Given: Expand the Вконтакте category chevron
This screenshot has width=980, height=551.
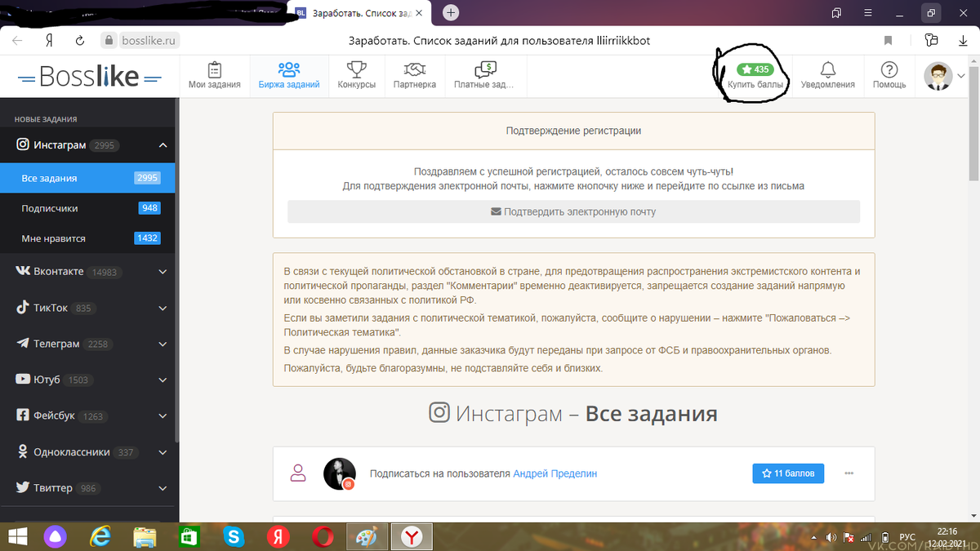Looking at the screenshot, I should coord(162,271).
